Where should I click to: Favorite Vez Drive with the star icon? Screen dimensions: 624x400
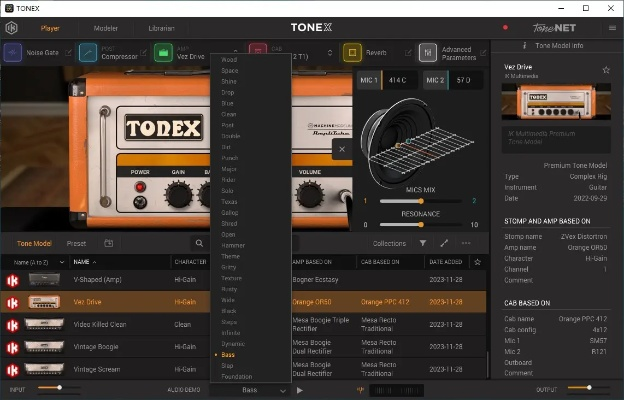point(606,70)
